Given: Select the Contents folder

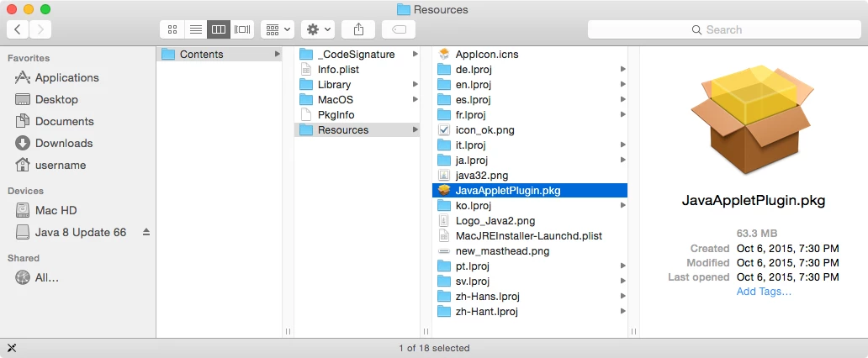Looking at the screenshot, I should click(x=220, y=55).
